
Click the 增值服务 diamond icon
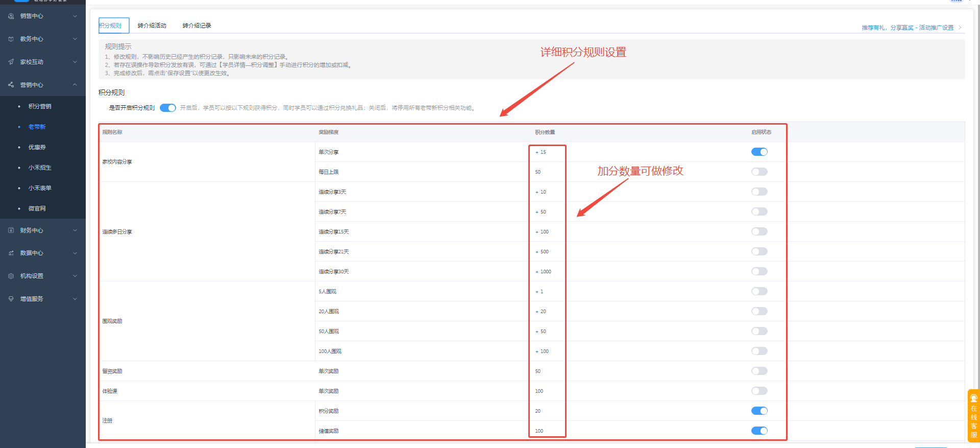point(11,299)
